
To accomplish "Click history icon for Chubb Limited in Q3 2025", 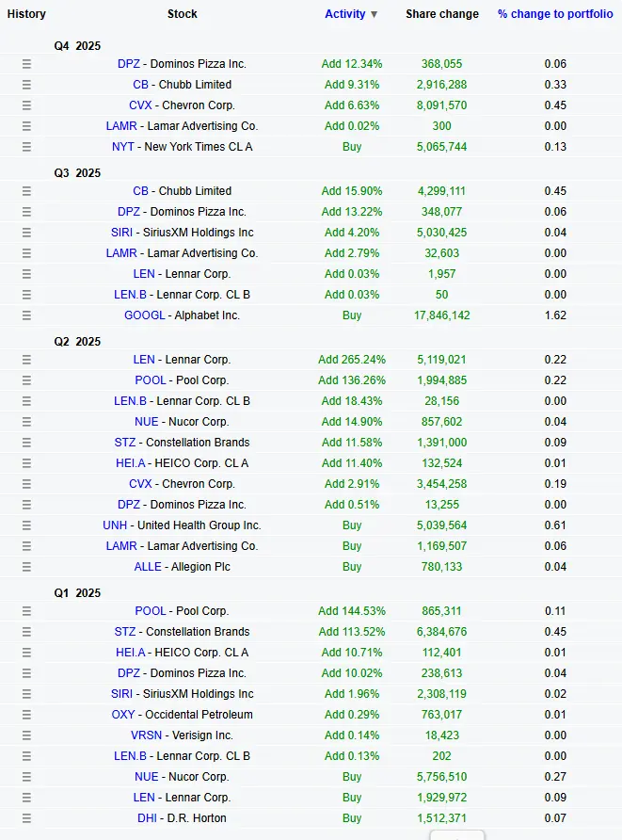I will click(25, 191).
